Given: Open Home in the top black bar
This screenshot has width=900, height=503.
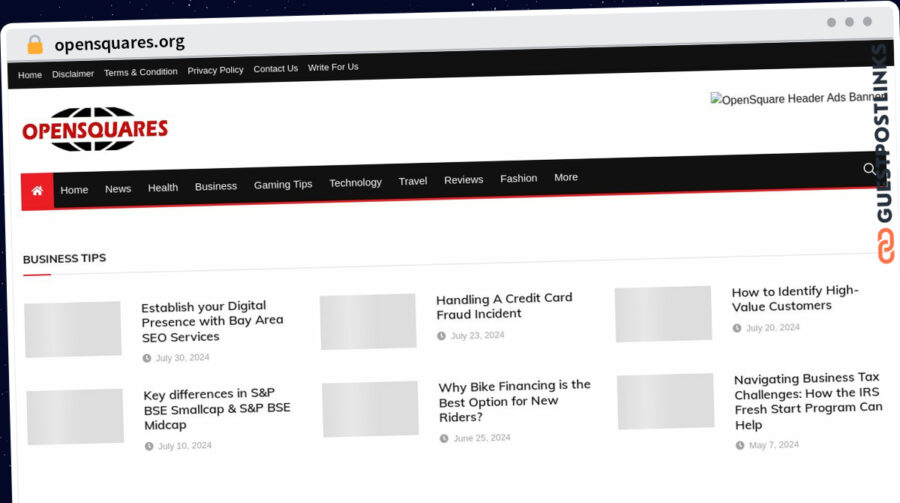Looking at the screenshot, I should point(30,75).
